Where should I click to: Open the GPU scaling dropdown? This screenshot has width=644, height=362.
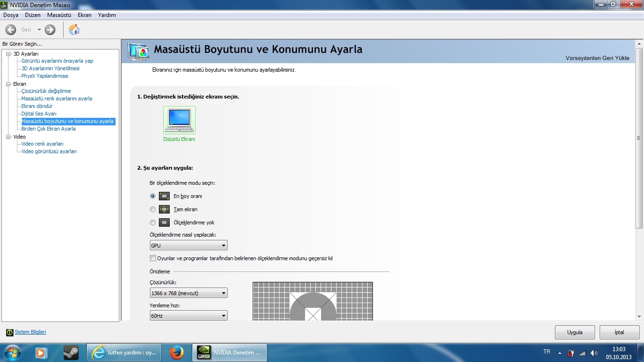coord(189,246)
